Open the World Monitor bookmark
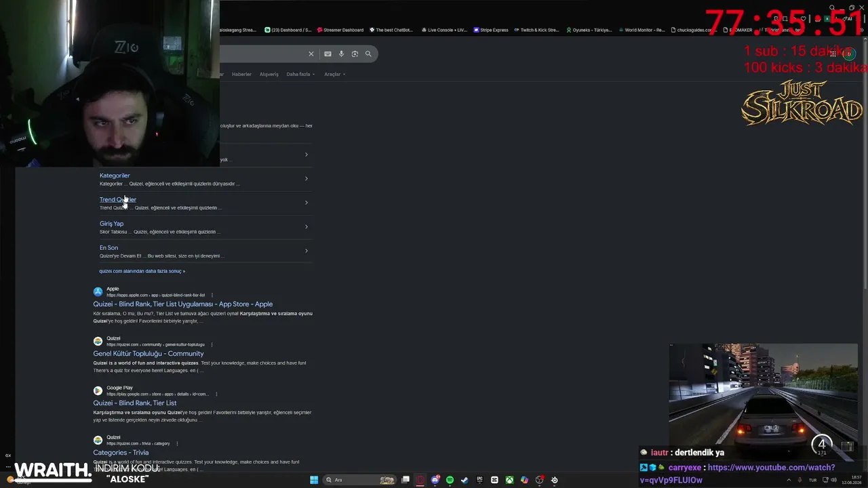The image size is (868, 488). tap(642, 30)
